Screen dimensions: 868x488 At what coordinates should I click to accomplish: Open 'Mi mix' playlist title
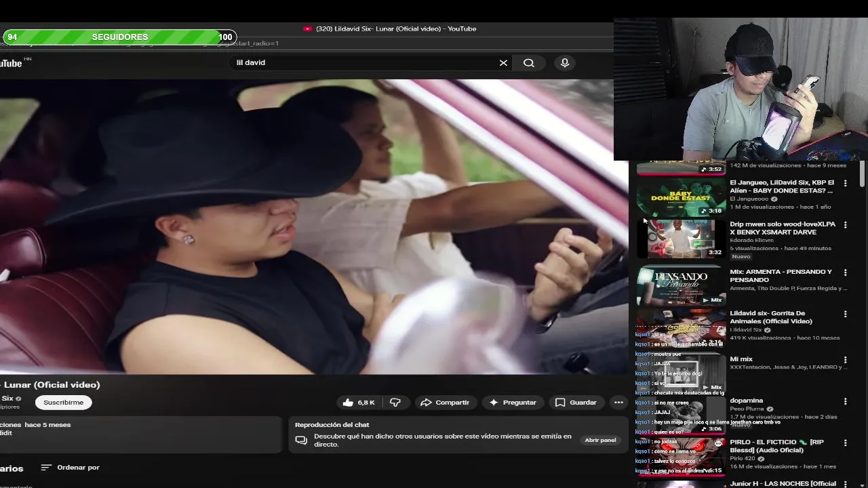741,359
